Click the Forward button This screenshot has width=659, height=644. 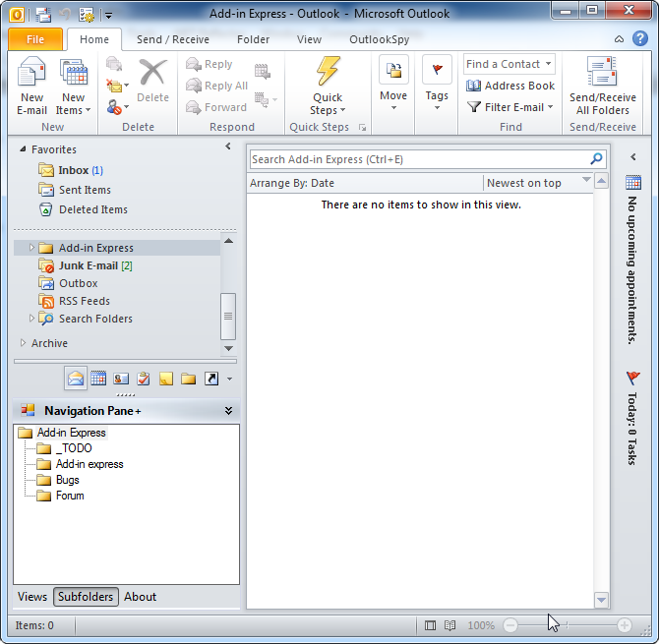click(x=216, y=107)
